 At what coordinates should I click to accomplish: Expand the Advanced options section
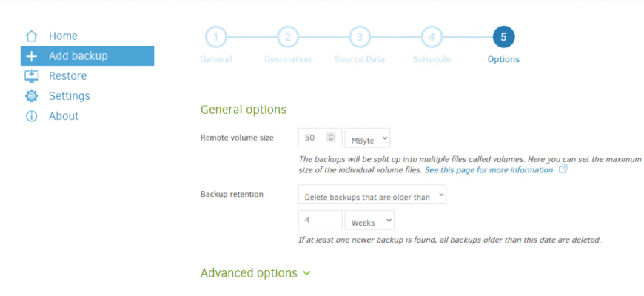tap(255, 273)
